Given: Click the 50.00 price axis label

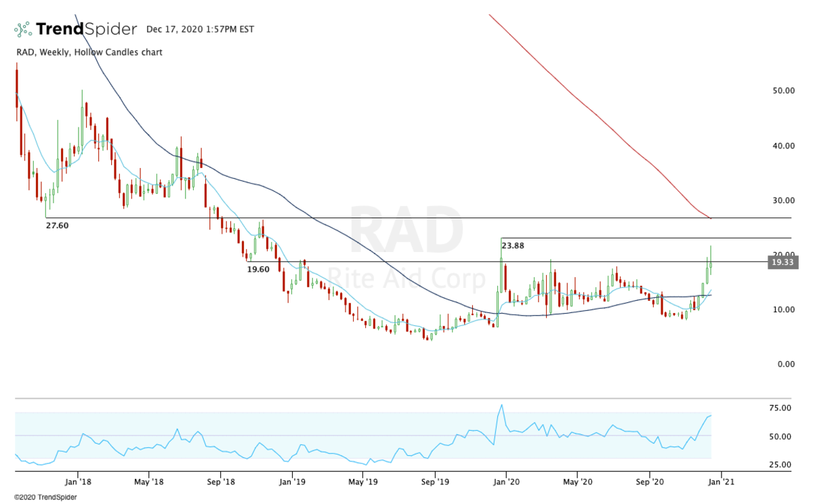Looking at the screenshot, I should [783, 90].
